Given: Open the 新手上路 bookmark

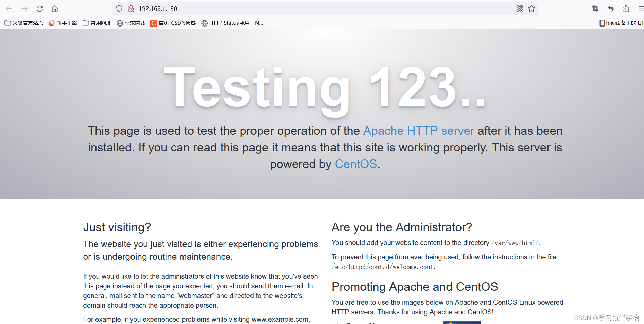Looking at the screenshot, I should 63,23.
